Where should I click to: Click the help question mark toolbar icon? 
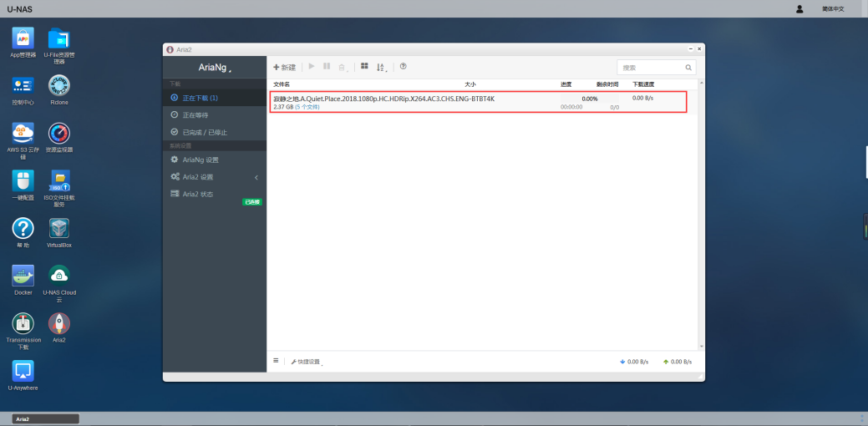[403, 66]
